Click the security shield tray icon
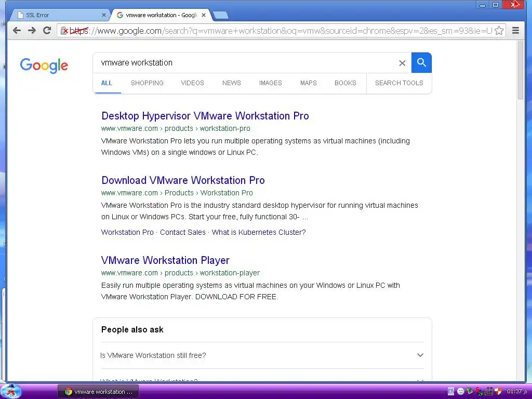Screen dimensions: 532x399 [x=498, y=391]
